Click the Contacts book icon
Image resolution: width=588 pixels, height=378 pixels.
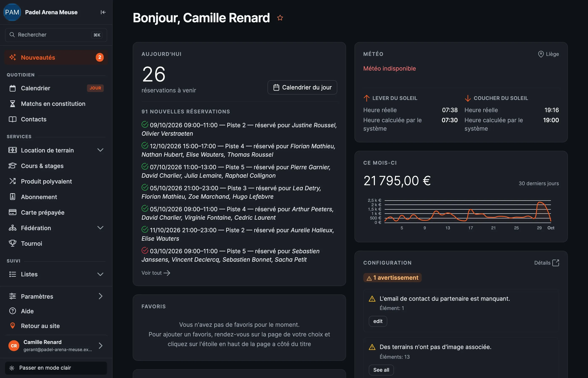pyautogui.click(x=13, y=119)
